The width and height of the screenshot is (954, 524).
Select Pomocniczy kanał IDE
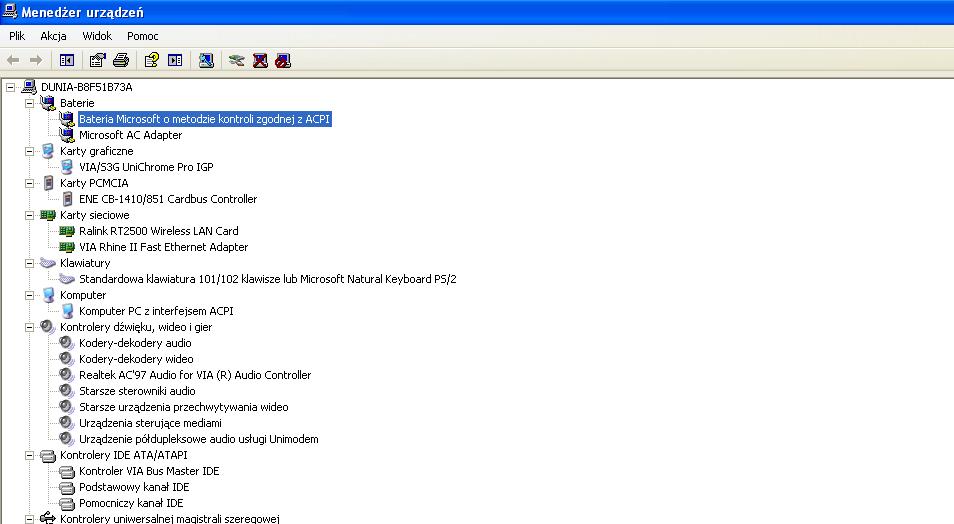131,503
